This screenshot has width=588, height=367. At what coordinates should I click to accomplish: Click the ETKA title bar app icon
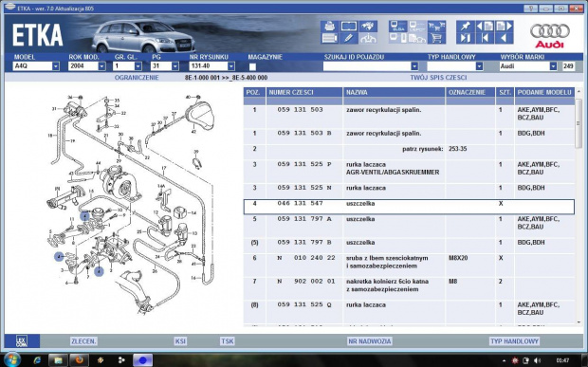(9, 8)
